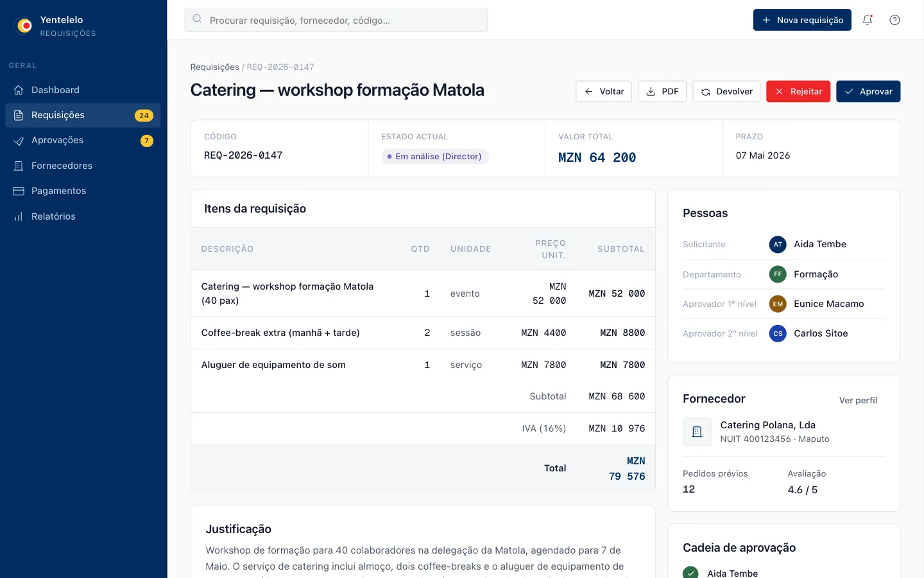Open the help question-mark icon
The width and height of the screenshot is (924, 578).
coord(894,20)
